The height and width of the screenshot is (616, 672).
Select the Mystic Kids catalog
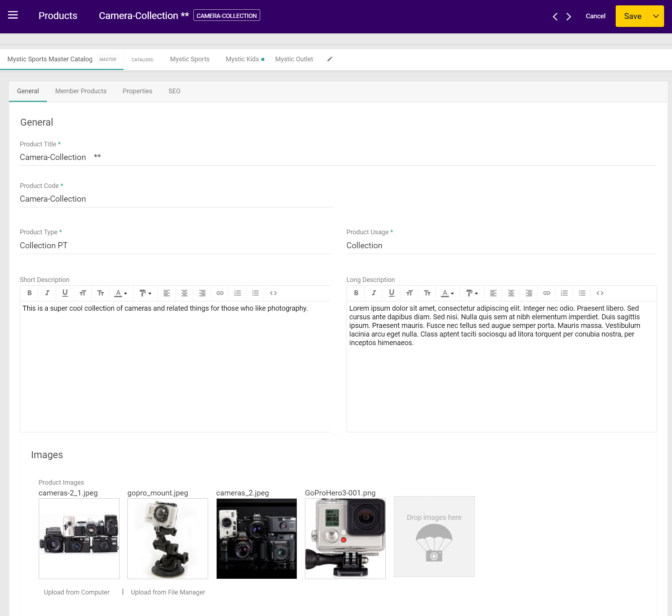click(x=243, y=59)
